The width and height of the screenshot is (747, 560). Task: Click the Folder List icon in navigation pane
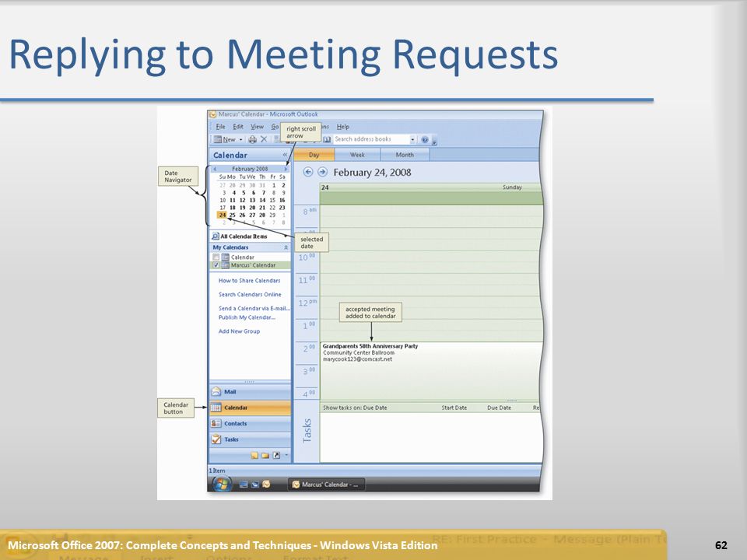(265, 456)
